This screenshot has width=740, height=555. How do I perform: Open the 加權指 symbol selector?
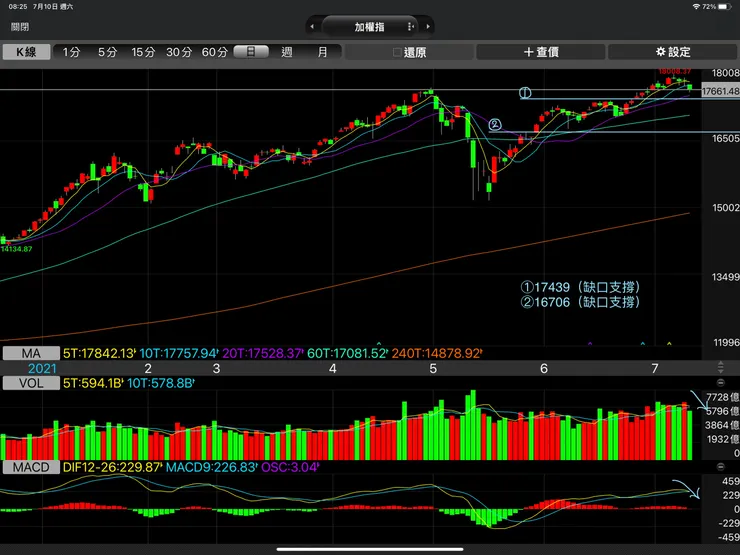tap(370, 27)
